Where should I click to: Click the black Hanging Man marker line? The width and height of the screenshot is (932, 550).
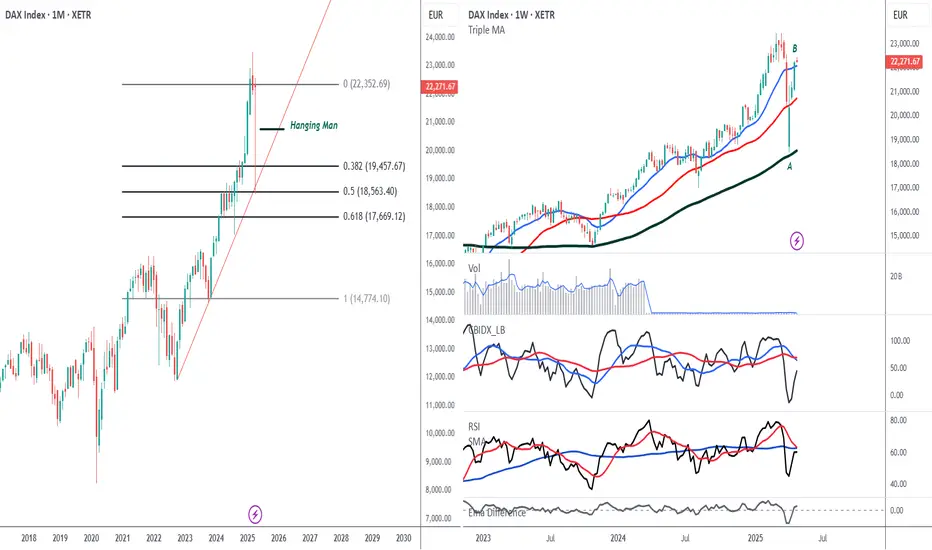(x=272, y=128)
